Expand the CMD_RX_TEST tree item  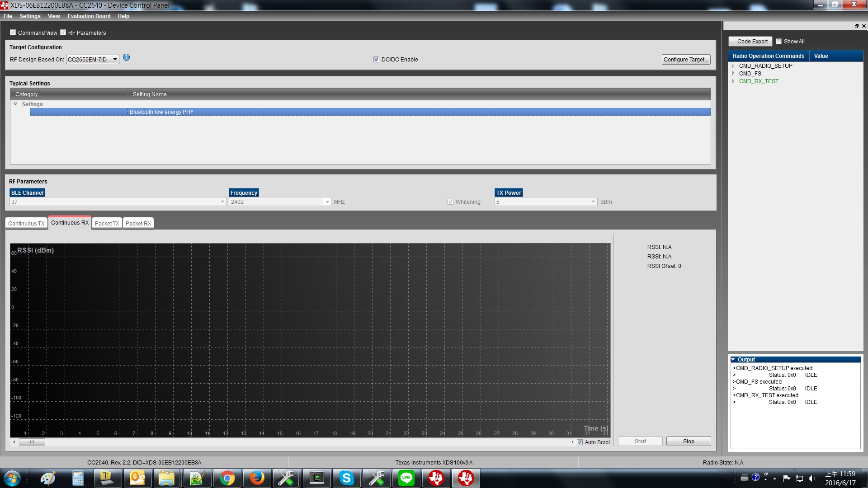tap(733, 81)
